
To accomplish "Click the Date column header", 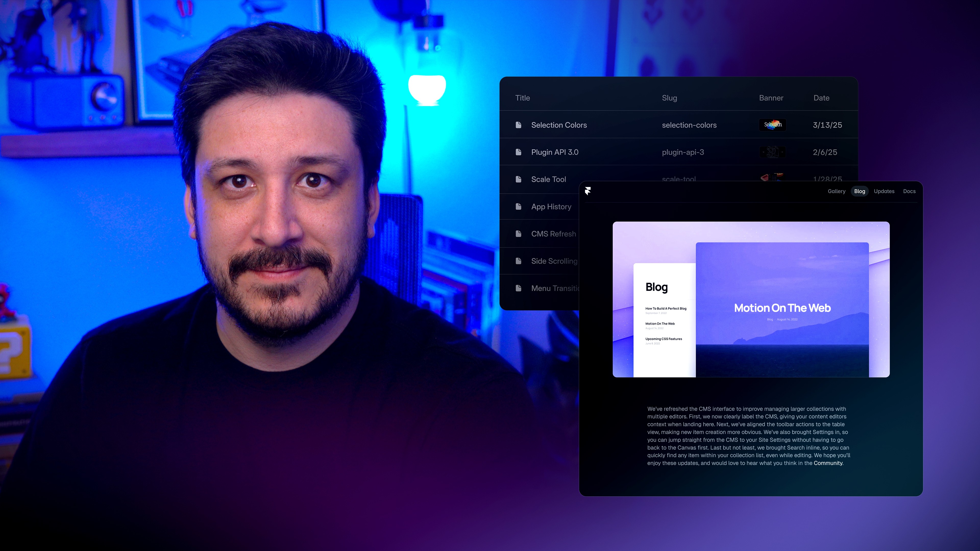I will pos(821,98).
